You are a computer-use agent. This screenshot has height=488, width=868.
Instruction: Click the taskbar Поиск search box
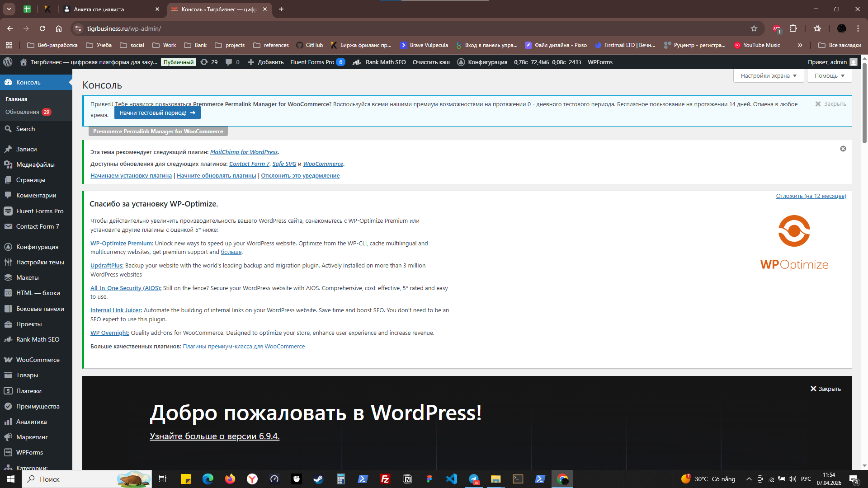pyautogui.click(x=87, y=479)
